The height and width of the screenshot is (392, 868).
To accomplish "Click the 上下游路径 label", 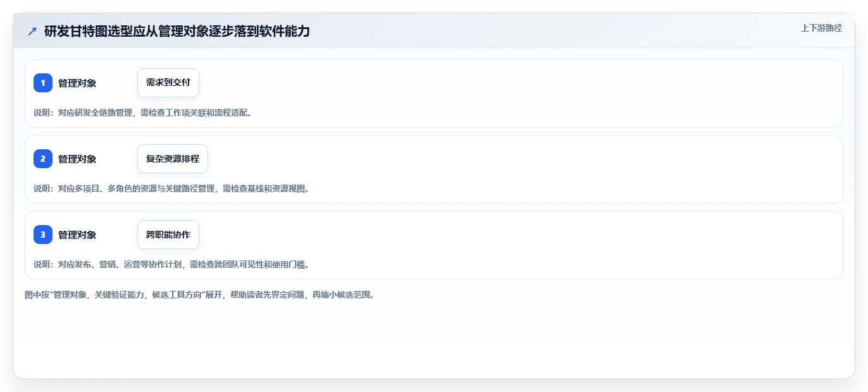I will coord(821,28).
